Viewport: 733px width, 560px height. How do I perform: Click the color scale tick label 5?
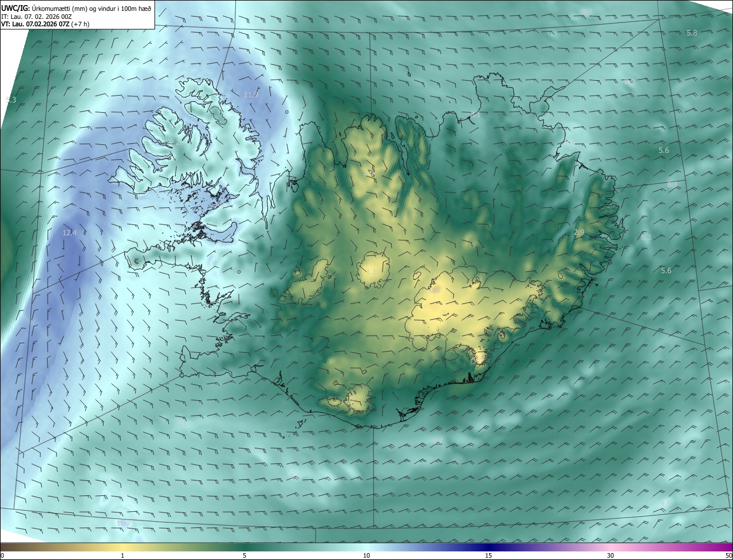[x=245, y=555]
